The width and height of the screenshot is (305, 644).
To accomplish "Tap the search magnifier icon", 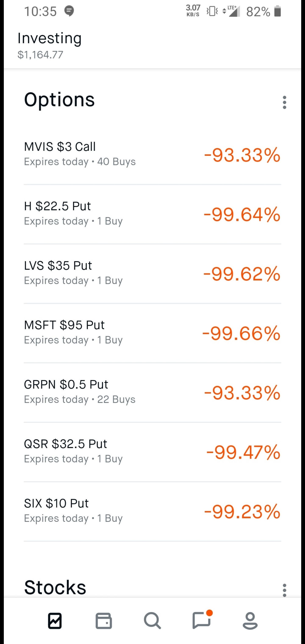I will (x=152, y=621).
